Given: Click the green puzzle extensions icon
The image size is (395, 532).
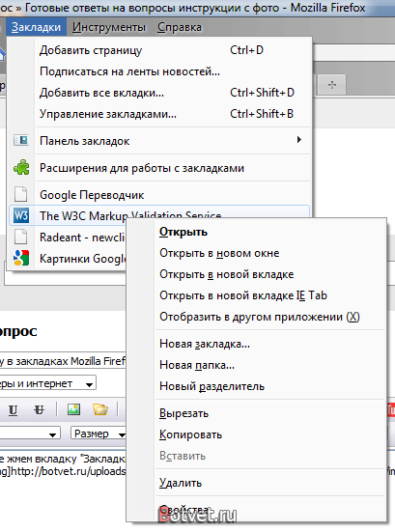Looking at the screenshot, I should pos(21,168).
